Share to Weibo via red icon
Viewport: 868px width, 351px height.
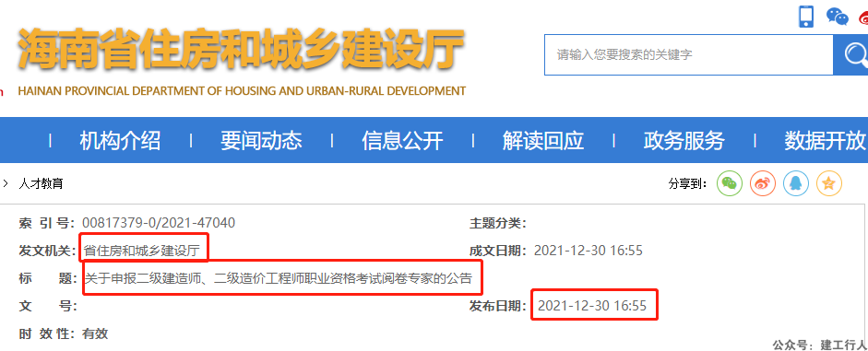(763, 183)
